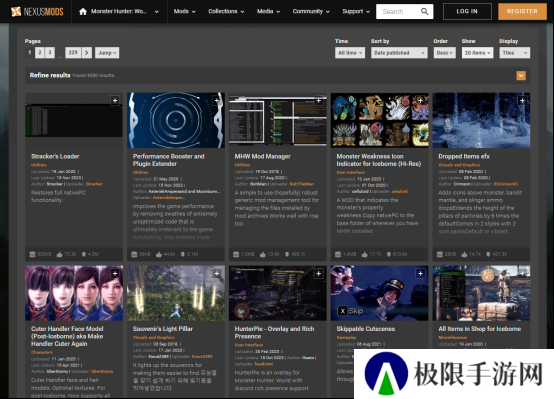Click download icon on Dropped Items efx tile
Screen dimensions: 554x399
point(488,254)
